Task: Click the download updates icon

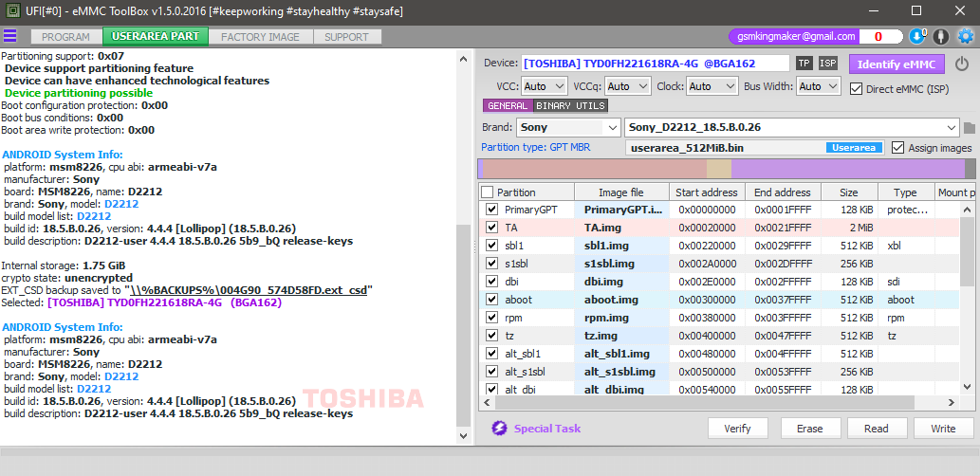Action: tap(916, 36)
